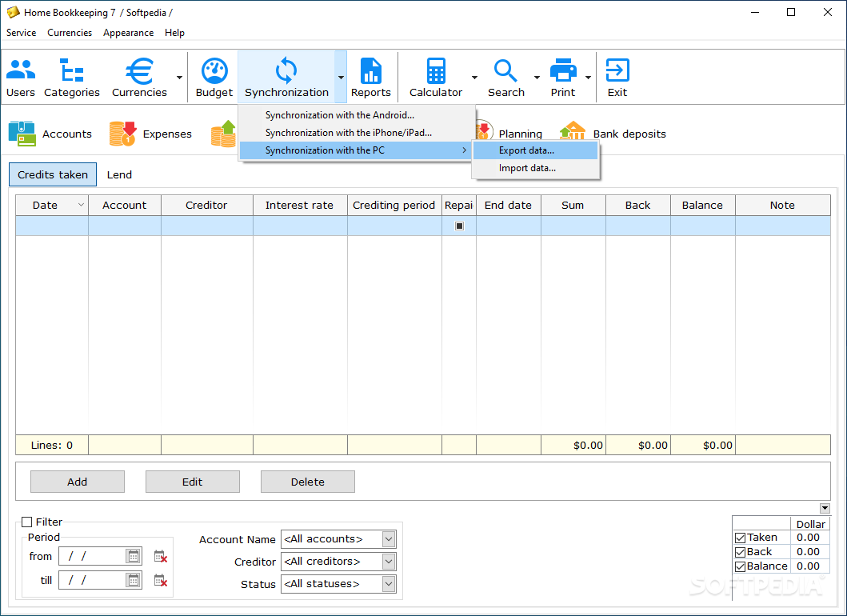Sort by the Creditor column header
The height and width of the screenshot is (616, 847).
point(207,206)
